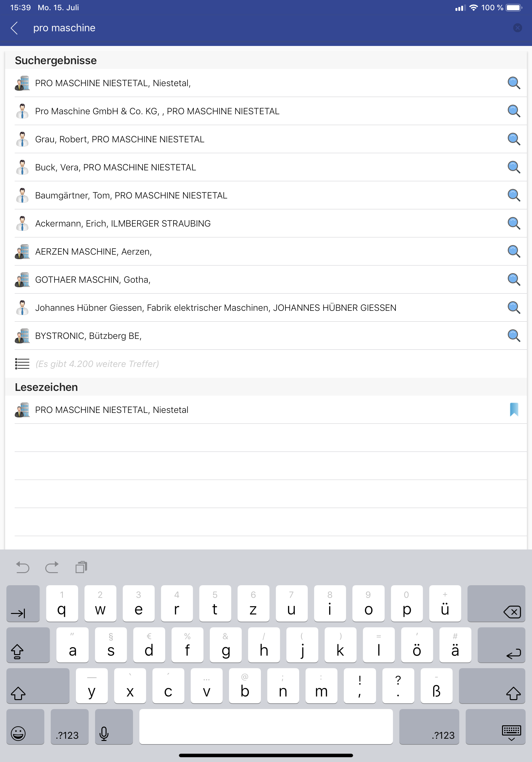Show the 4.200 weitere Treffer list
532x762 pixels.
tap(266, 364)
